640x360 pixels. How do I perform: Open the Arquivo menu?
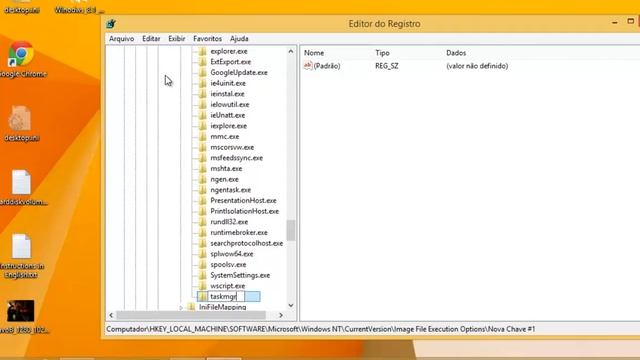pos(121,39)
